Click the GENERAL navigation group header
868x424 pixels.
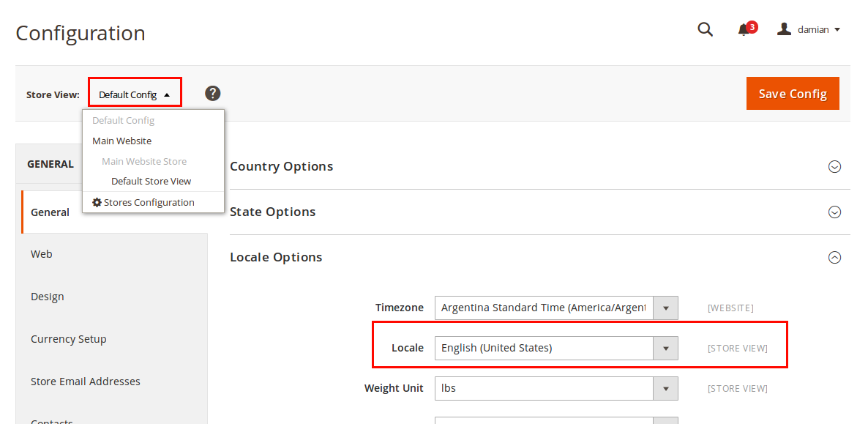50,163
